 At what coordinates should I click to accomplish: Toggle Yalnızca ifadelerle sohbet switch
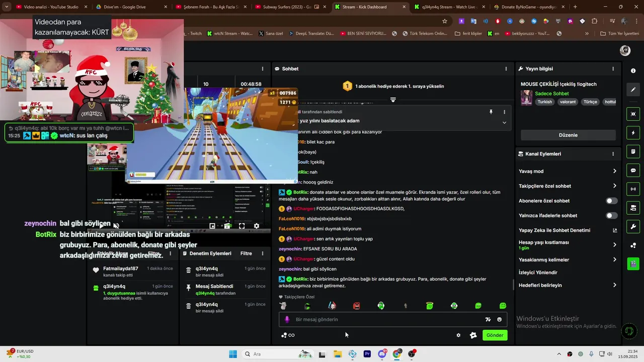pos(611,216)
